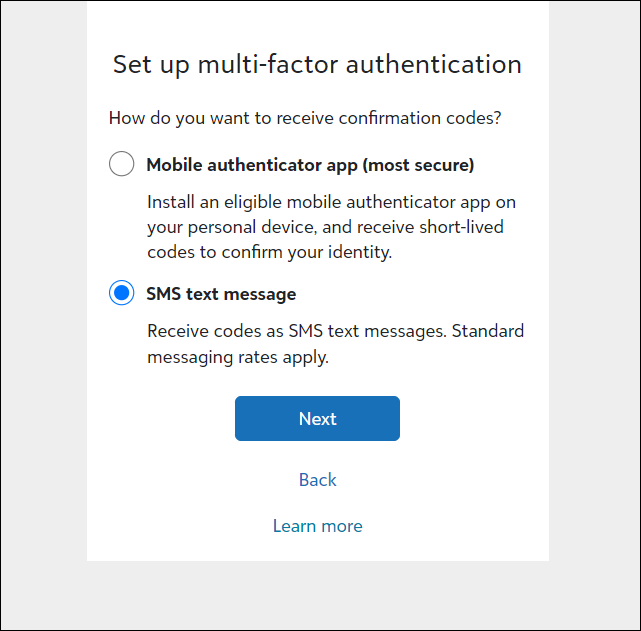Click the SMS option description paragraph
Viewport: 641px width, 631px height.
(335, 343)
